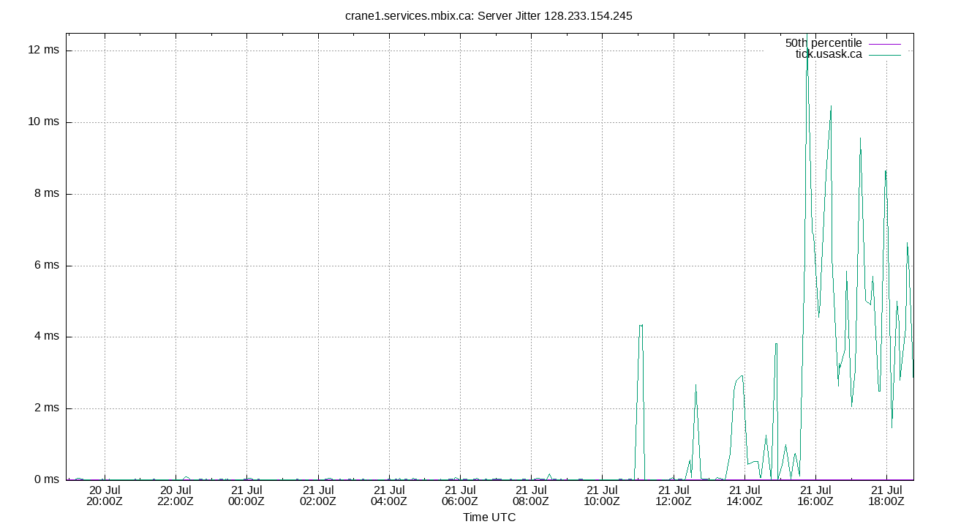Click the '21 Jul 02:00Z' x-axis label
This screenshot has width=980, height=527.
[318, 496]
